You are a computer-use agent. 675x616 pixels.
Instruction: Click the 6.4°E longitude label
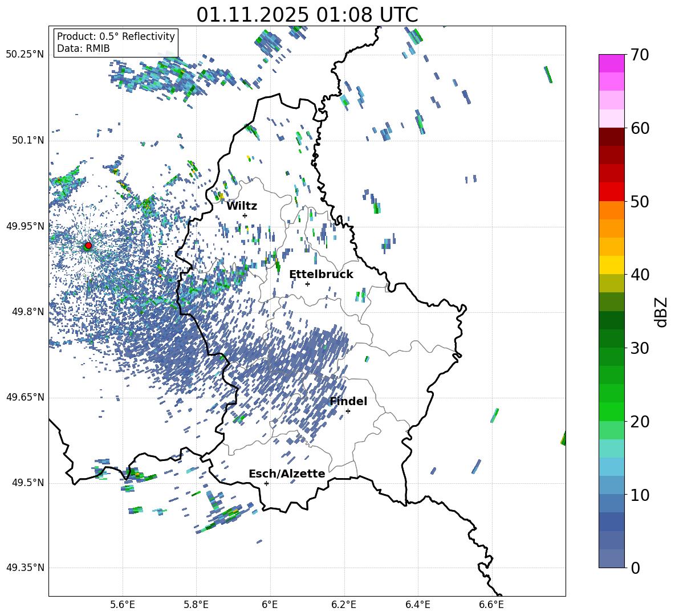417,605
